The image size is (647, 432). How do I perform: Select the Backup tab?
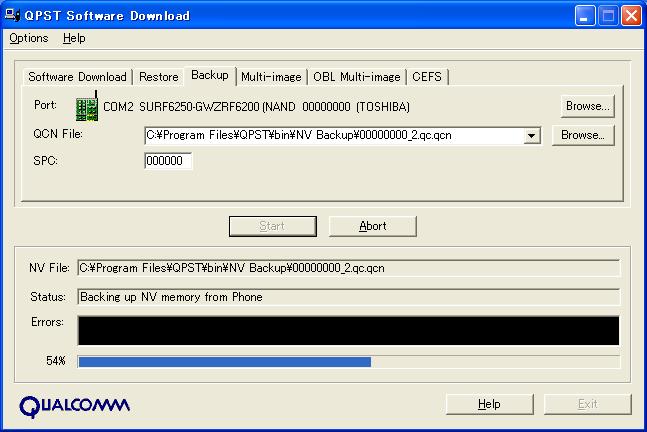tap(210, 75)
